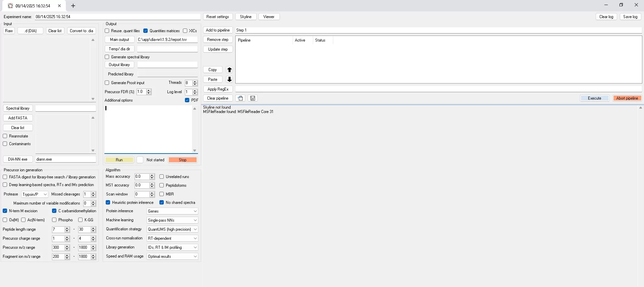Click the open pipeline file icon
The image size is (644, 287).
[x=240, y=98]
